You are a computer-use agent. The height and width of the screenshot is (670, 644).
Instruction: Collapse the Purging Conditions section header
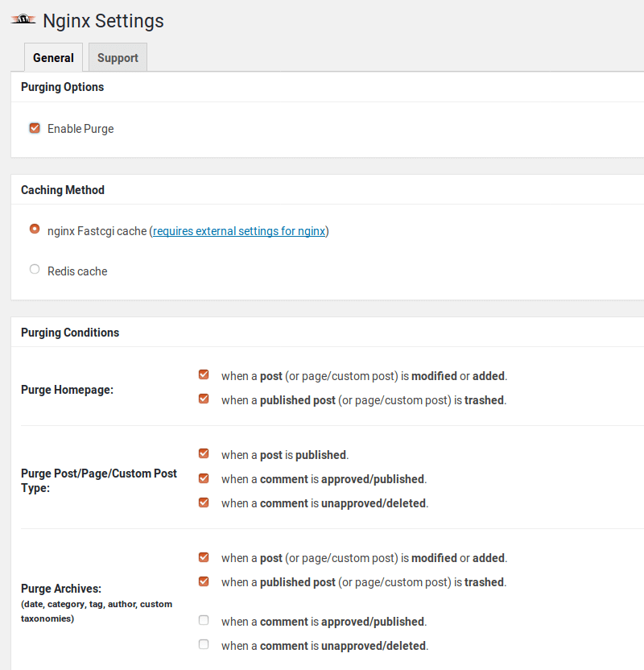click(x=69, y=333)
